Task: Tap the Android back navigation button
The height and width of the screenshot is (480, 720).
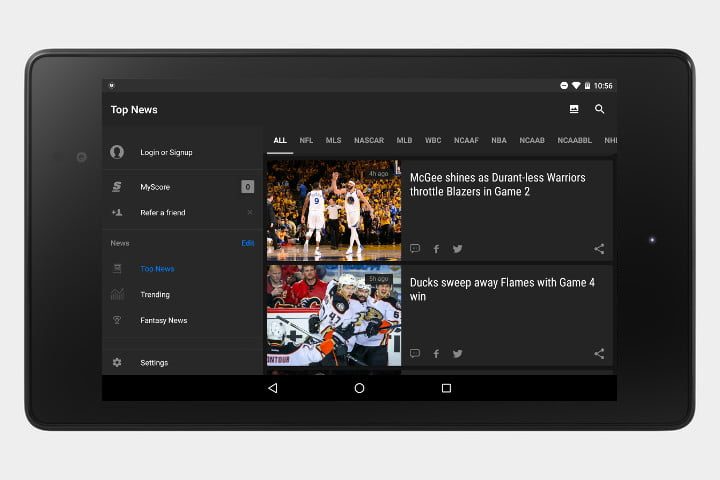Action: click(x=272, y=388)
